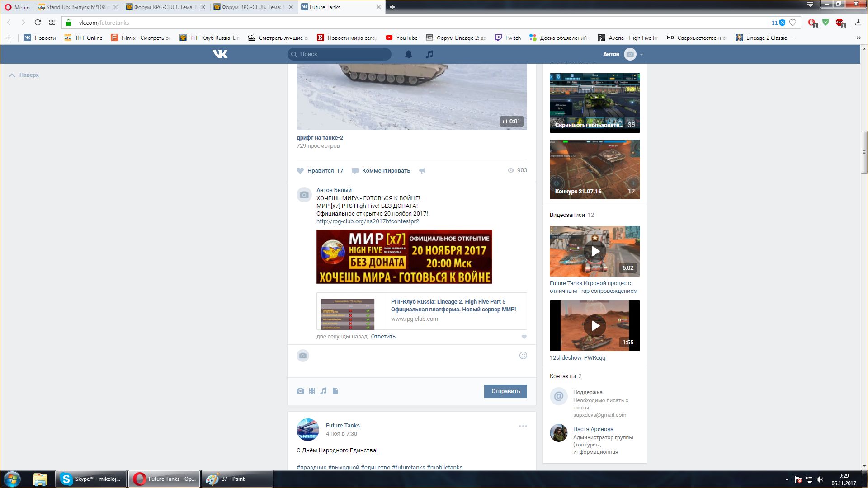Open РПГ-Клуб Russia link preview title

click(453, 305)
